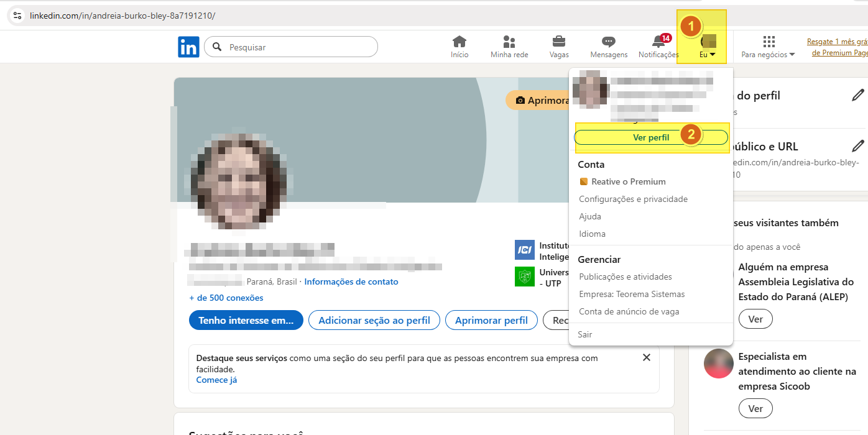Click the Pesquisar search field

coord(291,47)
